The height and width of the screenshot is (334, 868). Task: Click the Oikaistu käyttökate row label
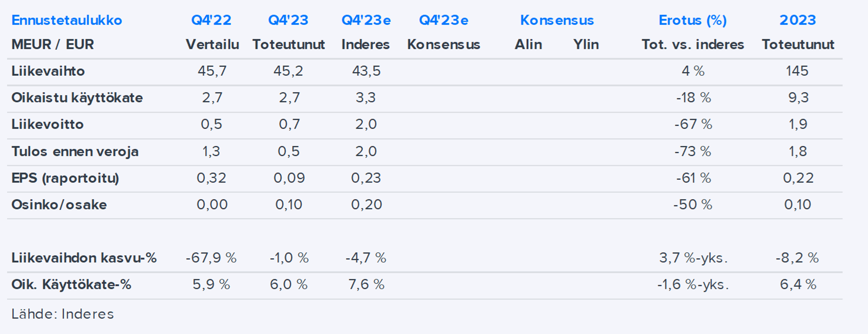[x=77, y=98]
